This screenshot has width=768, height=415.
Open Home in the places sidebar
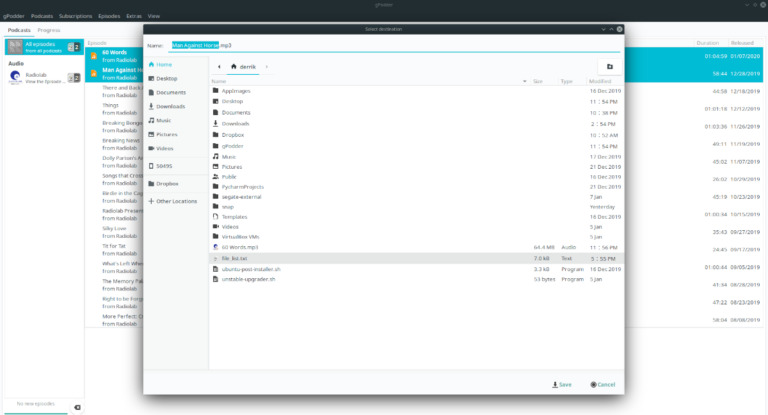point(164,65)
